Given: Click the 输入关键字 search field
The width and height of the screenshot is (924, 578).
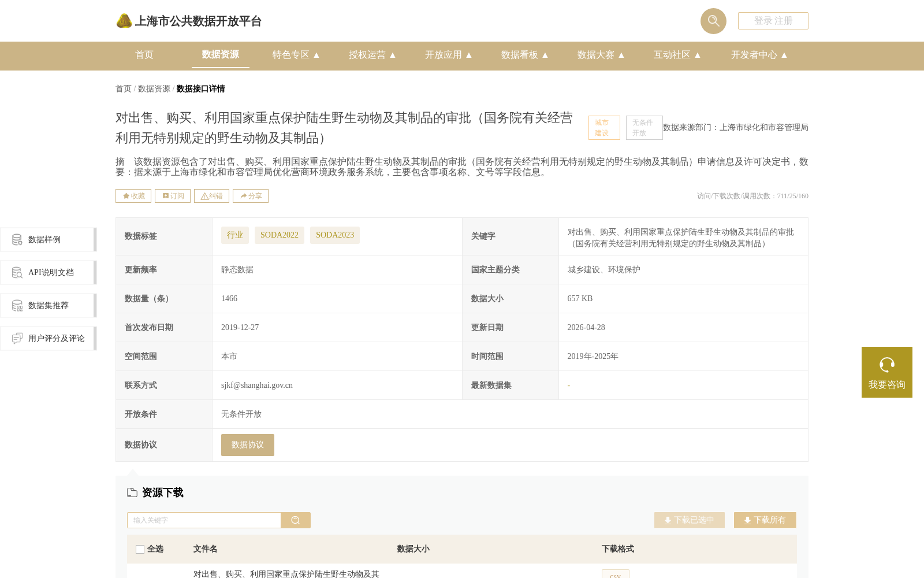Looking at the screenshot, I should pyautogui.click(x=204, y=520).
